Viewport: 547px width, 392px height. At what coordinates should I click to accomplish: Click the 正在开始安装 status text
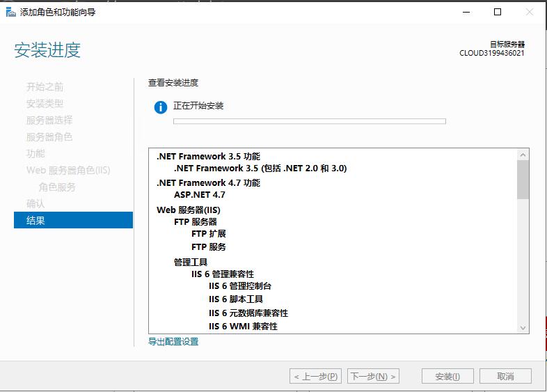coord(198,106)
